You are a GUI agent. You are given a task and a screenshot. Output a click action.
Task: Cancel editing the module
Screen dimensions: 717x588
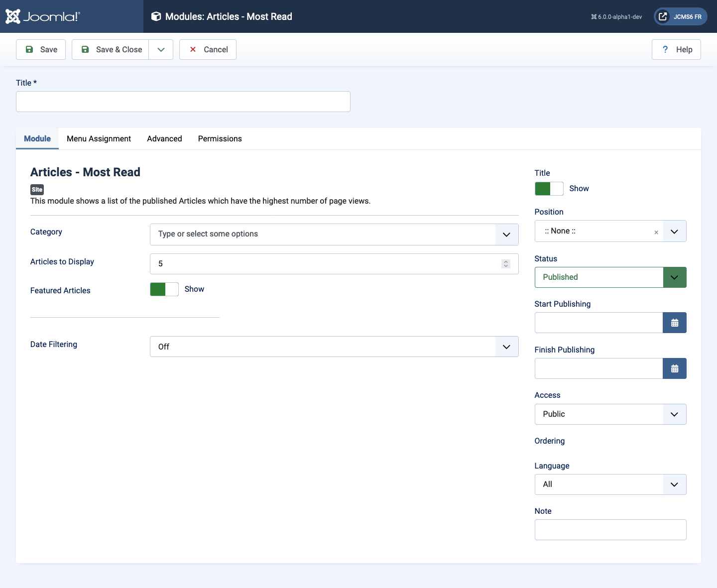[x=208, y=49]
